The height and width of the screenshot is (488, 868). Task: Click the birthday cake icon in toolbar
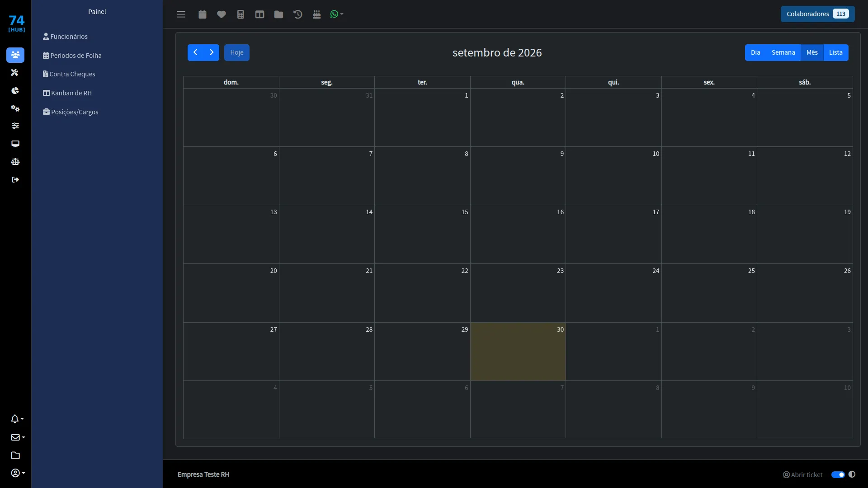[316, 14]
